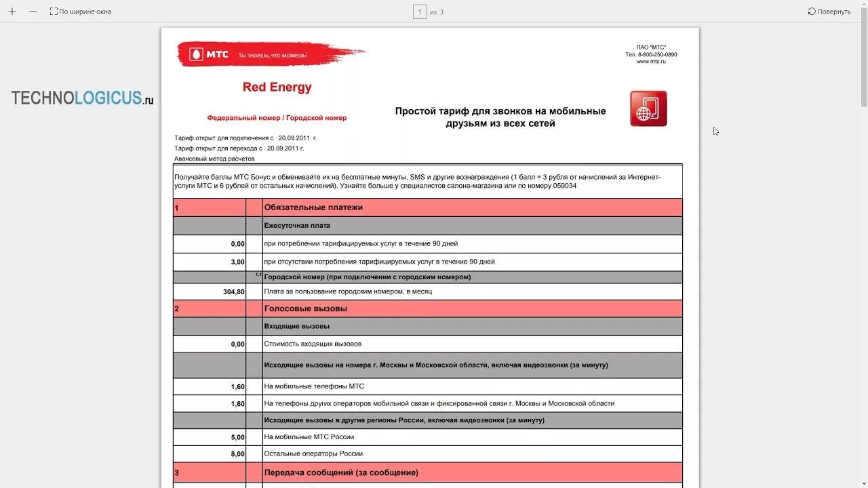Select 'Простой тариф для звонков' heading

coord(500,117)
